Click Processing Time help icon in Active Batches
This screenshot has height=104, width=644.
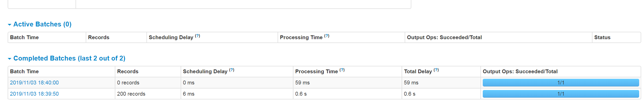[327, 36]
